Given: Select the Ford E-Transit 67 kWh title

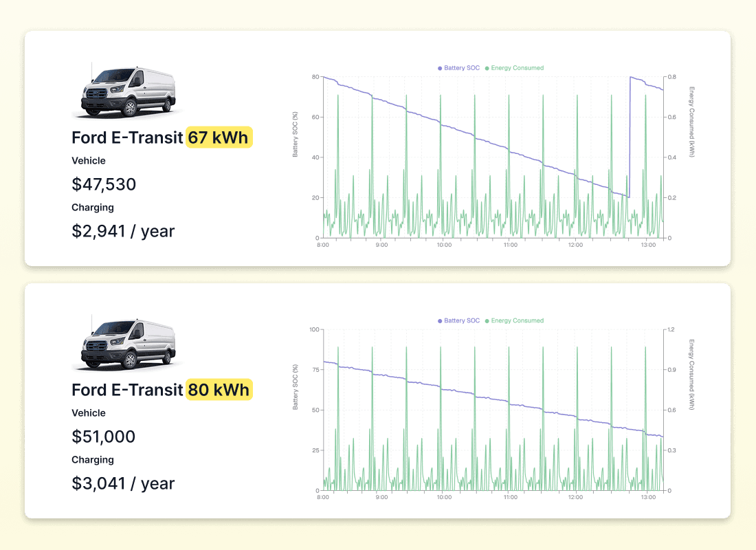Looking at the screenshot, I should (x=126, y=137).
